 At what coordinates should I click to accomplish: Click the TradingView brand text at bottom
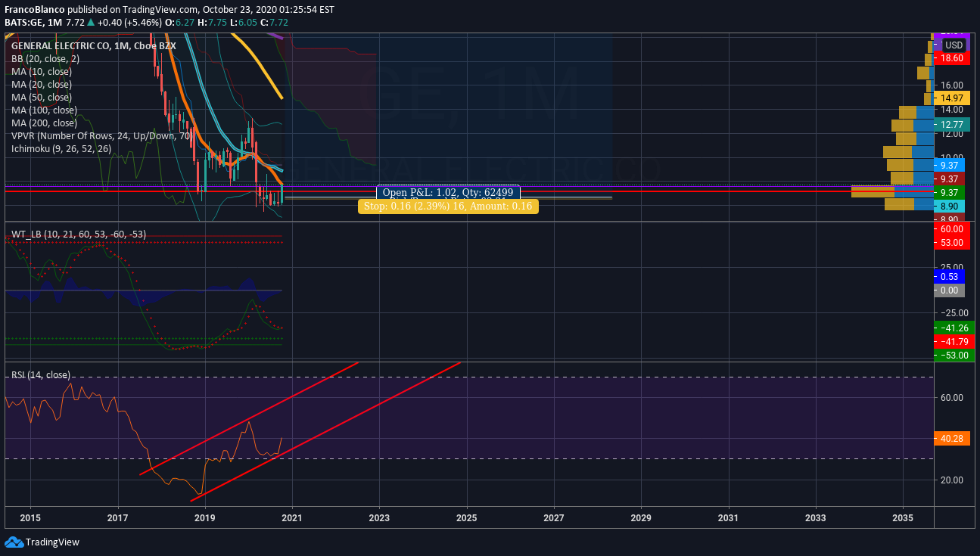coord(52,542)
